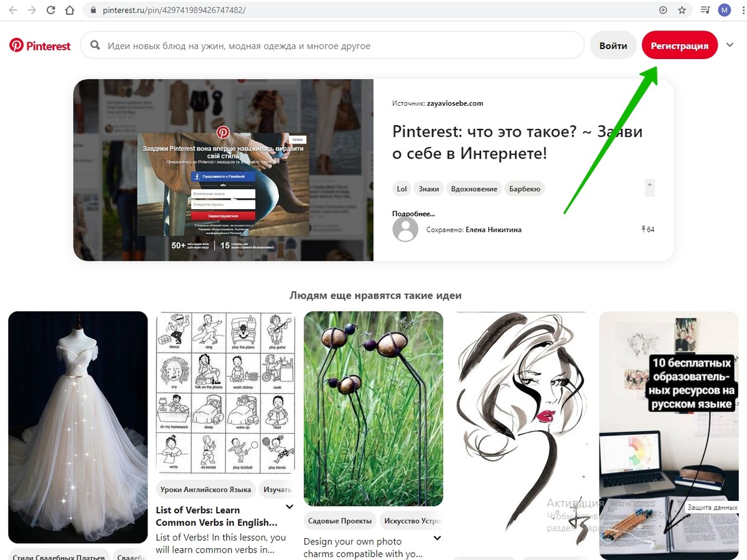Click the padlock site info icon

point(93,10)
